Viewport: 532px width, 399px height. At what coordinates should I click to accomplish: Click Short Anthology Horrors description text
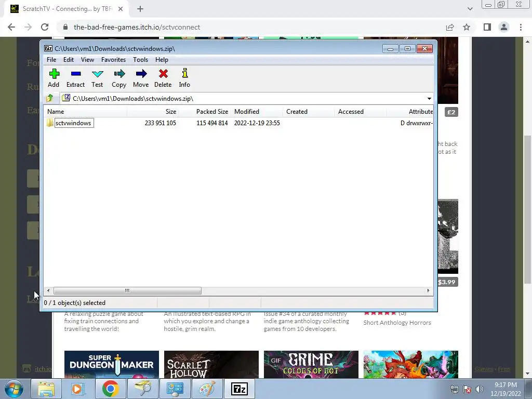tap(397, 323)
